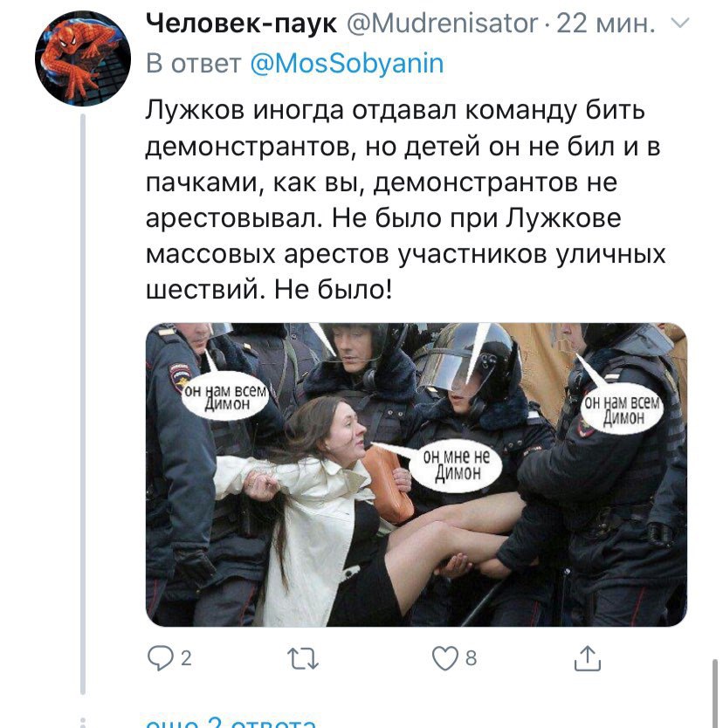
Task: Retweet this post via arrows icon
Action: 303,658
